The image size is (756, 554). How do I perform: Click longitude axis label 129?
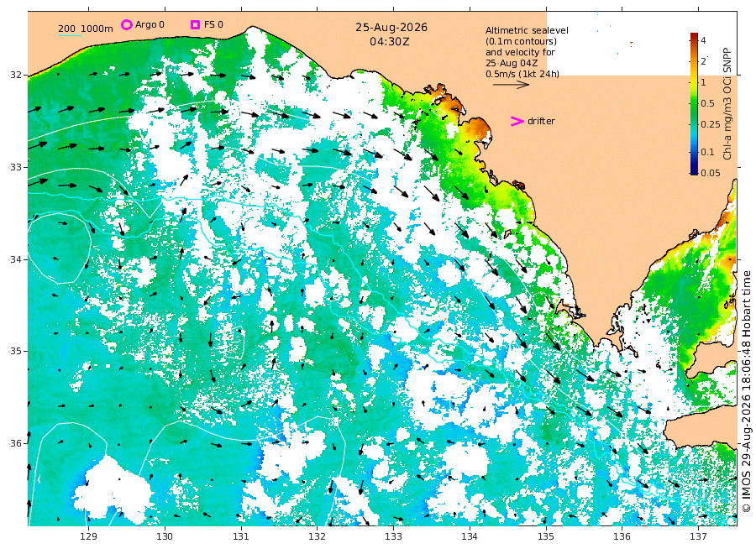[88, 536]
